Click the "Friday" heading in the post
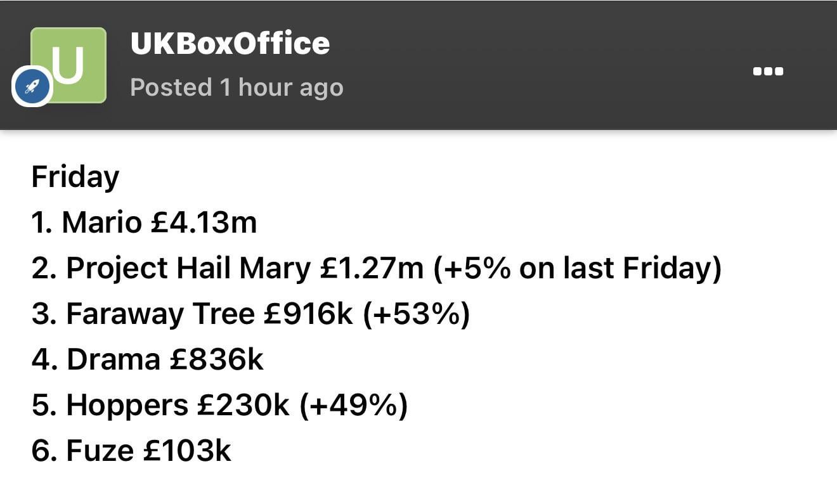837x504 pixels. point(75,177)
